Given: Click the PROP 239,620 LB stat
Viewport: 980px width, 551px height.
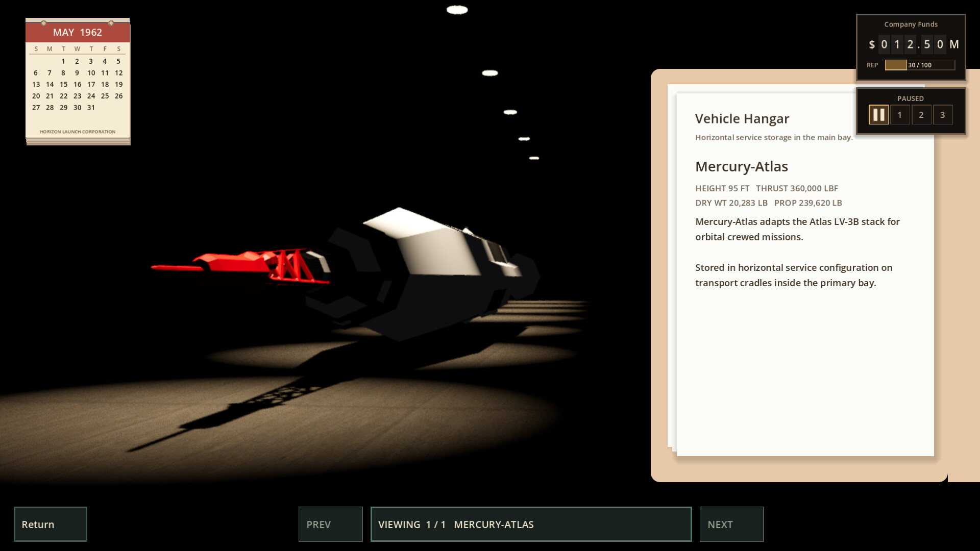Looking at the screenshot, I should tap(808, 203).
